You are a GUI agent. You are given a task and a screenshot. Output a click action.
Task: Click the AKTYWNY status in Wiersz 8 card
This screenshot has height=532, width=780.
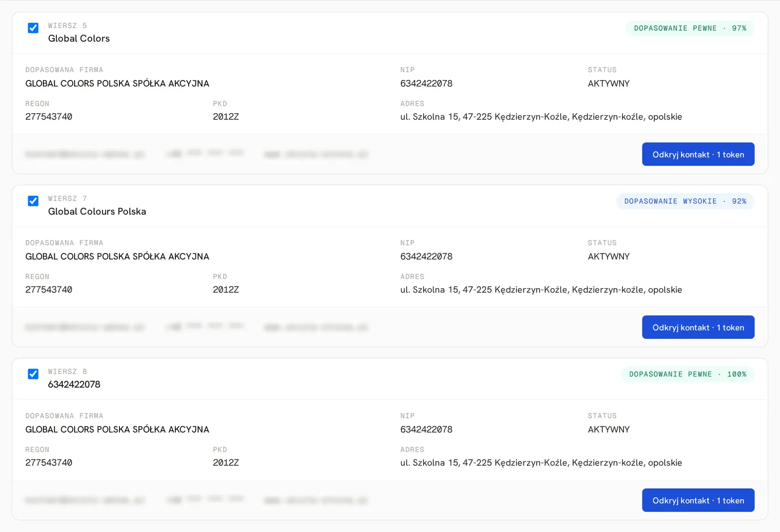608,430
